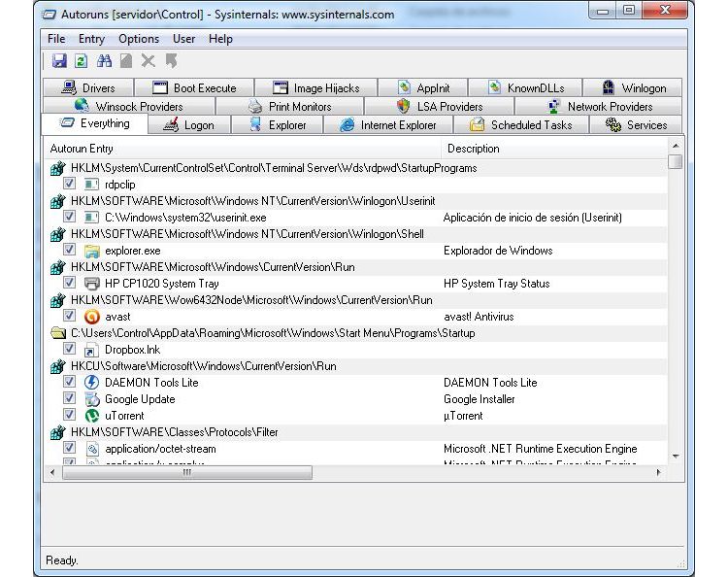The image size is (728, 577).
Task: Click the vertical scrollbar up arrow
Action: point(676,146)
